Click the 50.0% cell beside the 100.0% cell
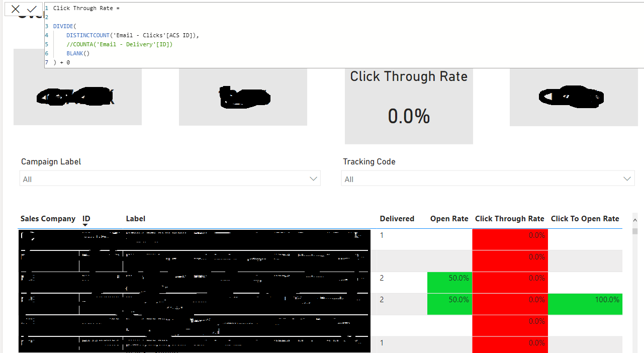Screen dimensions: 644x353 (x=450, y=304)
